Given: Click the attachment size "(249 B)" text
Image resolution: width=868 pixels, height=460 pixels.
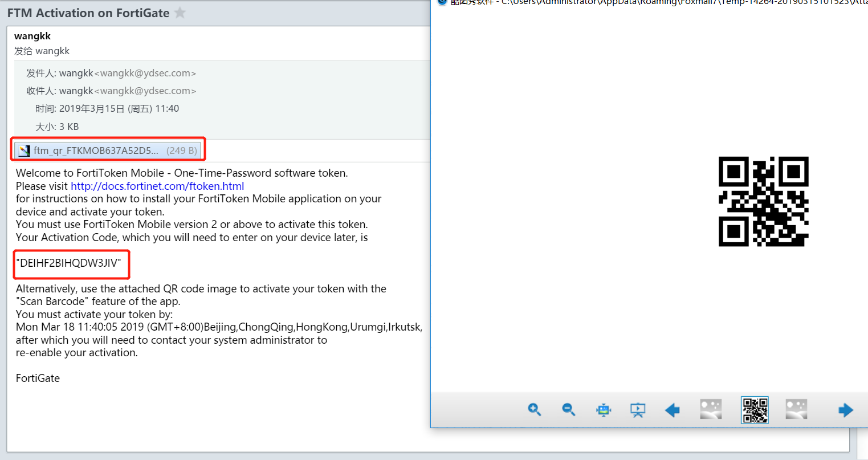Looking at the screenshot, I should tap(182, 150).
